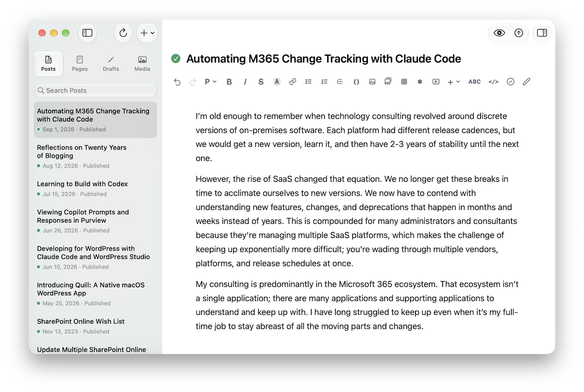Toggle the left sidebar panel
Image resolution: width=584 pixels, height=392 pixels.
coord(87,33)
